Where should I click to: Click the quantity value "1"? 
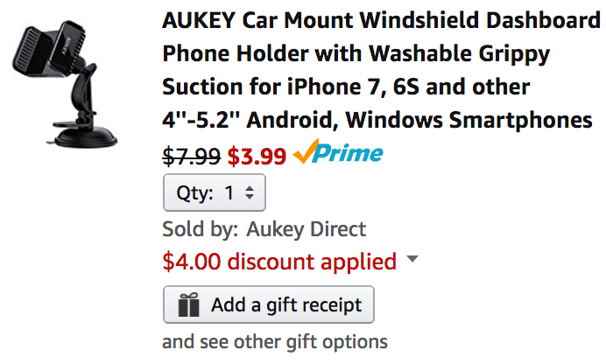pyautogui.click(x=229, y=193)
